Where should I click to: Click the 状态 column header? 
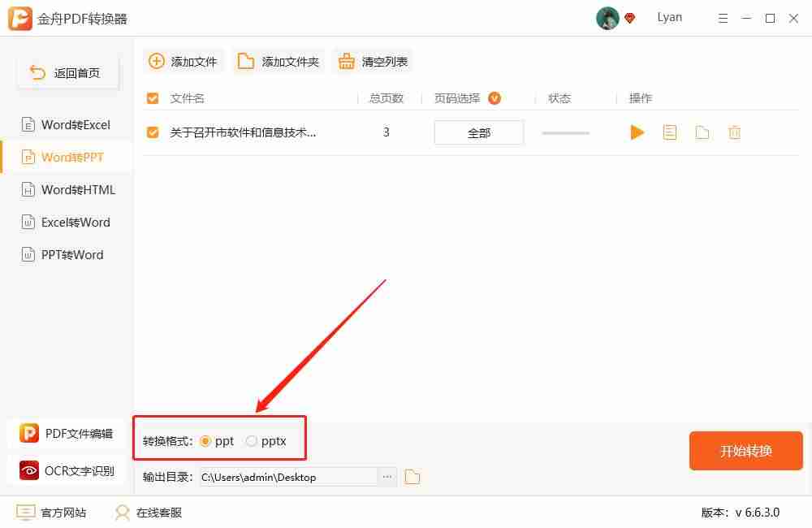[559, 98]
